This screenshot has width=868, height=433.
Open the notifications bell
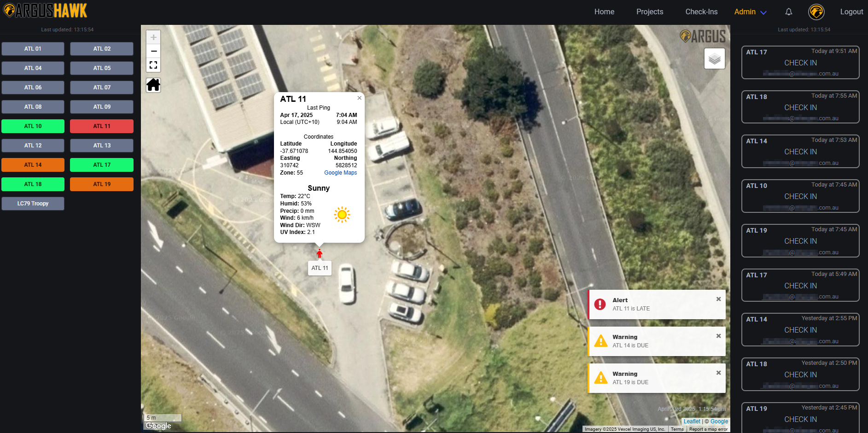click(788, 12)
